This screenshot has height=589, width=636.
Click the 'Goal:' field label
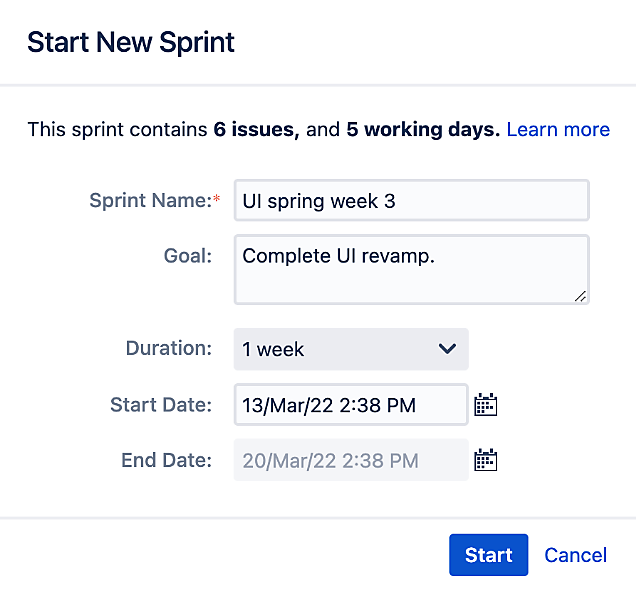pos(188,256)
